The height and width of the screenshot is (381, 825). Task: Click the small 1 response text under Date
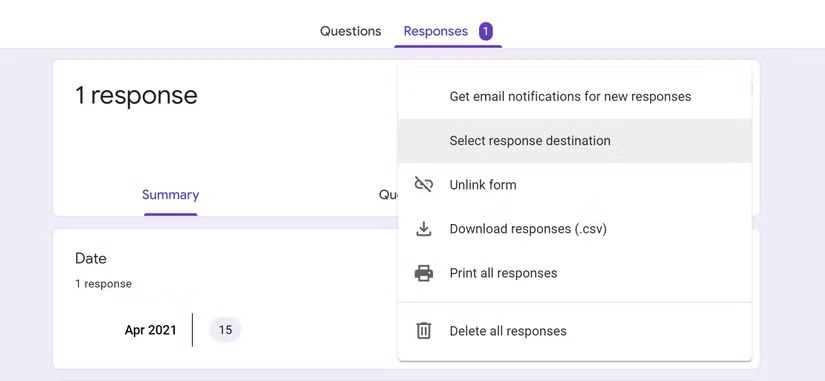103,284
